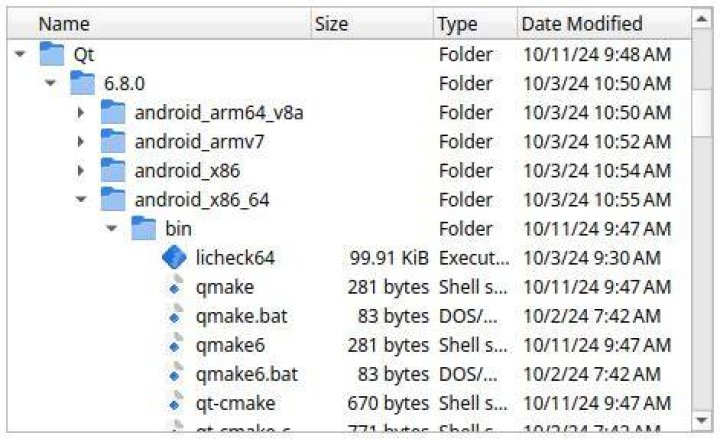Click the qmake.bat file icon
Image resolution: width=720 pixels, height=439 pixels.
(x=174, y=316)
